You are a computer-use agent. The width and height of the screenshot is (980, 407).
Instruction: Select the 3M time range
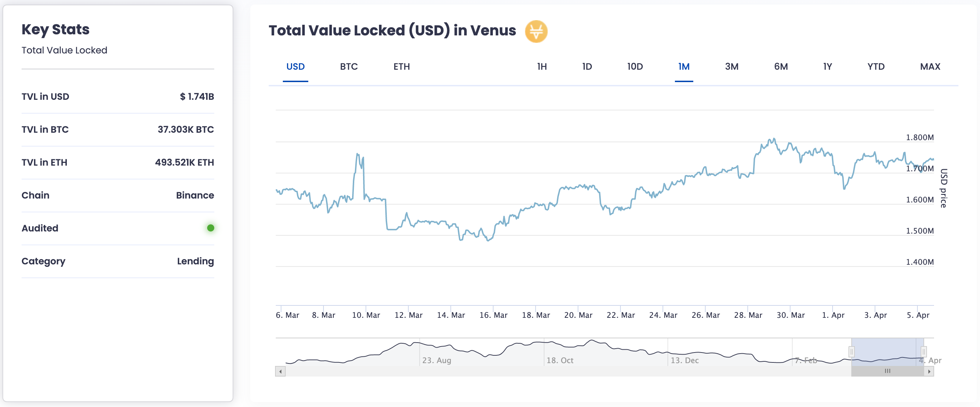pos(731,67)
